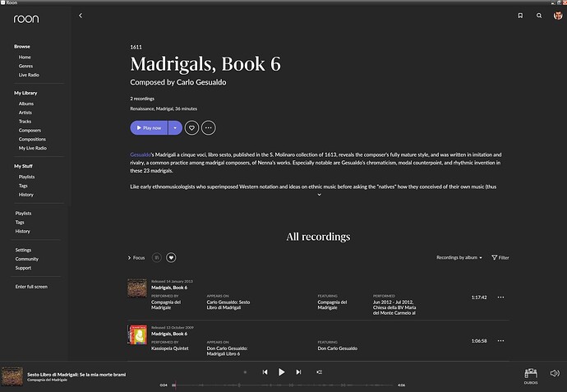The image size is (567, 392).
Task: Open album cover of 2013 Madrigals recording
Action: click(x=137, y=288)
